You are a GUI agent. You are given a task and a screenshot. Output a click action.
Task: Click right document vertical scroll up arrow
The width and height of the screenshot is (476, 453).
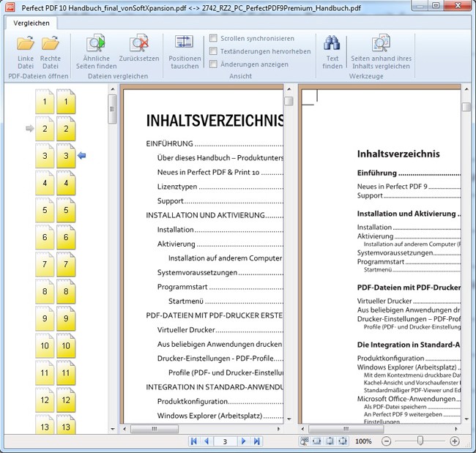tap(466, 89)
